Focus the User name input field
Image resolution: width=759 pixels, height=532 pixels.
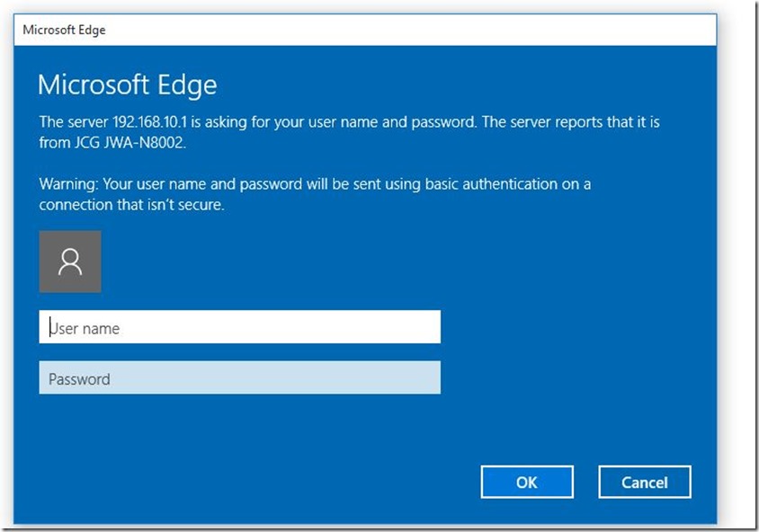(239, 327)
